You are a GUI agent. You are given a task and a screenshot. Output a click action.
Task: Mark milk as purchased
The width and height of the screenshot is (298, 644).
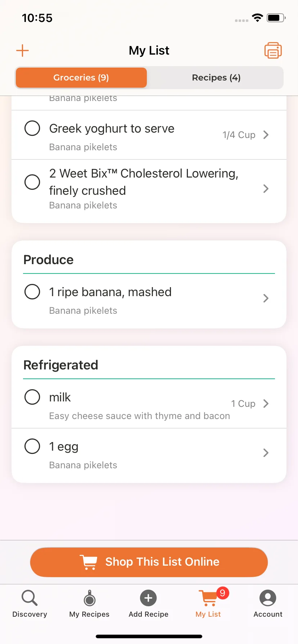32,397
